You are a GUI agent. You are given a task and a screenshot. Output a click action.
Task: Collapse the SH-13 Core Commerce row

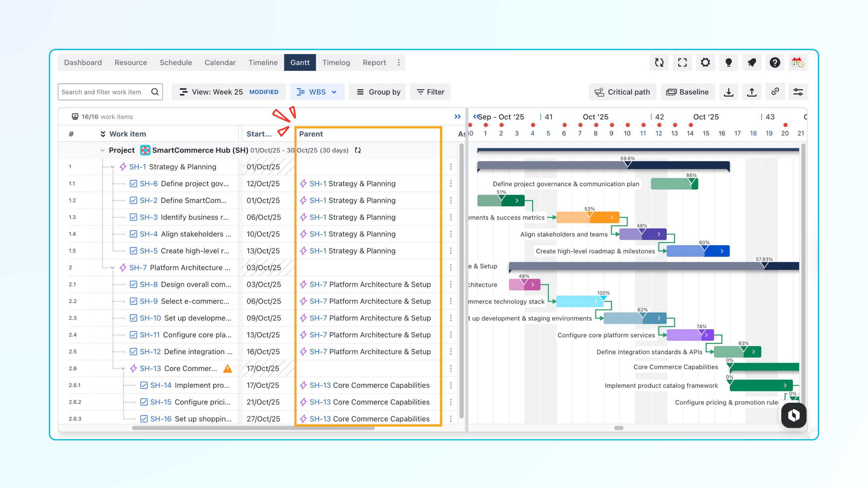pos(123,368)
